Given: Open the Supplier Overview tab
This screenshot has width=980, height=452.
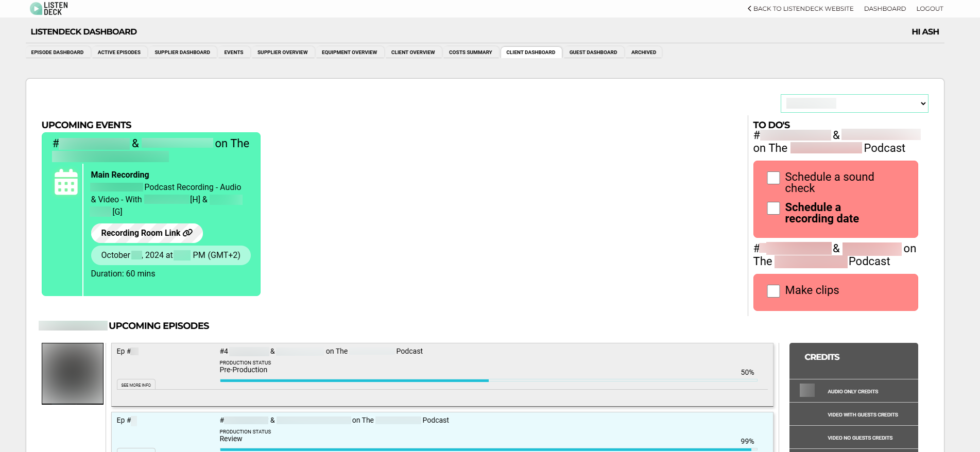Looking at the screenshot, I should [282, 53].
